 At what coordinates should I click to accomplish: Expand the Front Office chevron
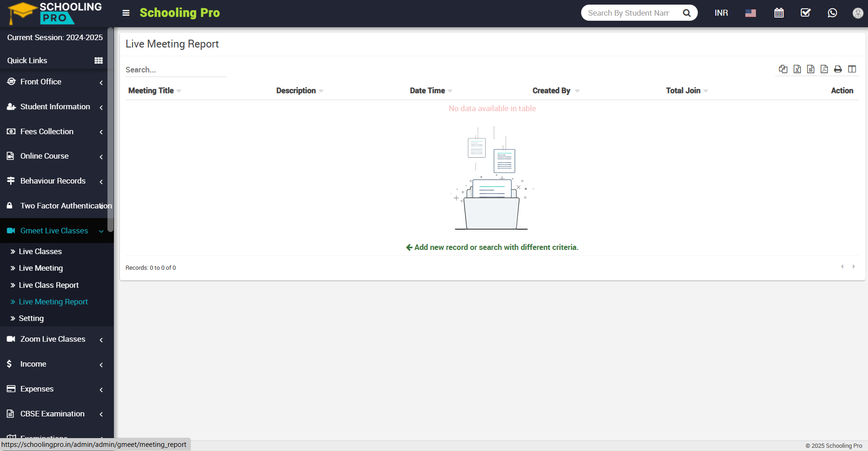pos(101,83)
